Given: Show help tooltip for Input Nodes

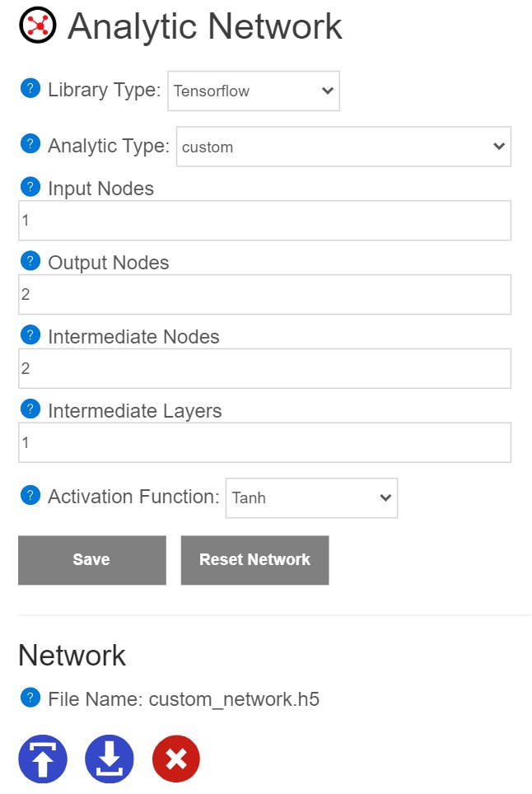Looking at the screenshot, I should [x=30, y=187].
